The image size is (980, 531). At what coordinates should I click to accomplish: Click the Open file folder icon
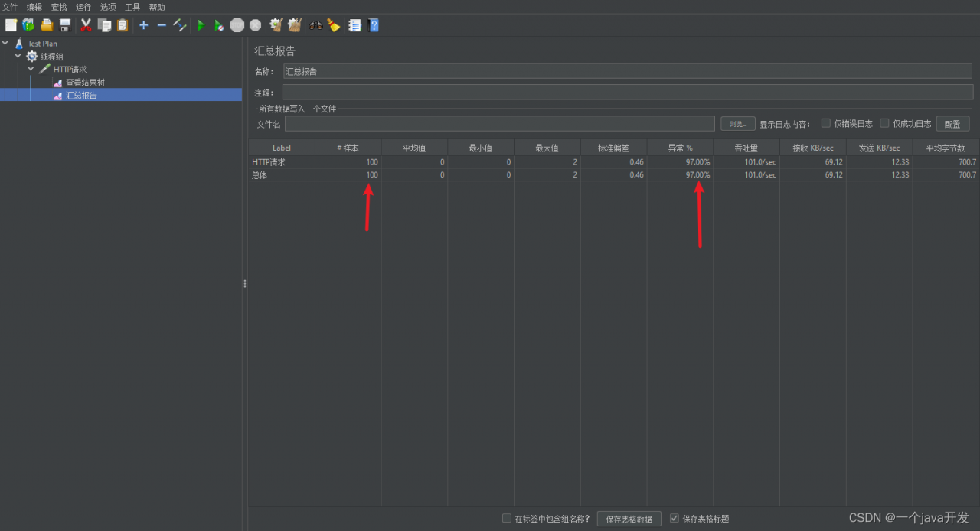pos(47,25)
